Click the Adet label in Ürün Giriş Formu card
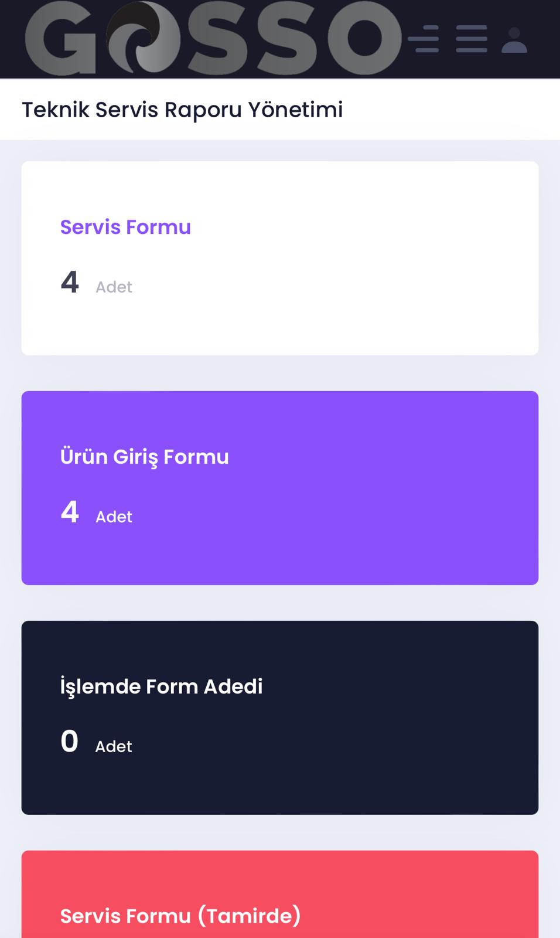 click(114, 517)
